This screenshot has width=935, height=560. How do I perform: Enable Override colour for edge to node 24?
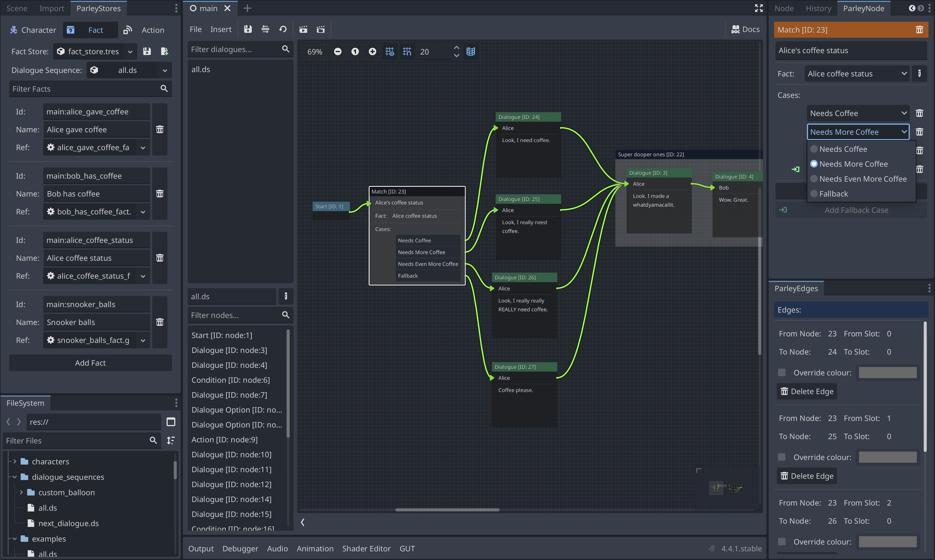(x=782, y=372)
